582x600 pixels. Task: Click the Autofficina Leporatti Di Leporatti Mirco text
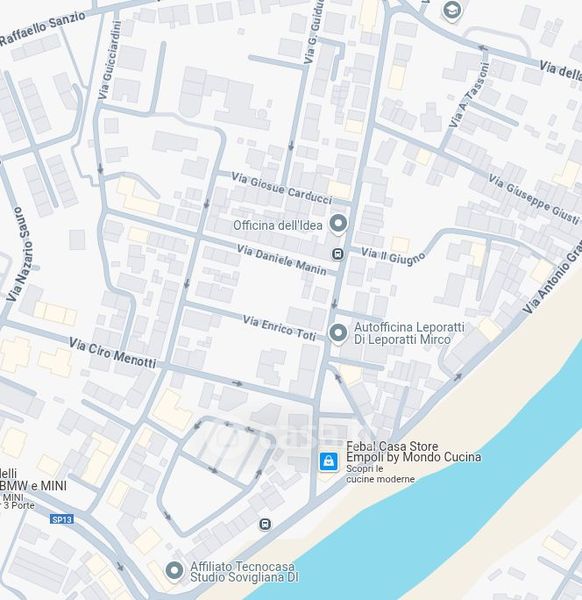click(409, 333)
